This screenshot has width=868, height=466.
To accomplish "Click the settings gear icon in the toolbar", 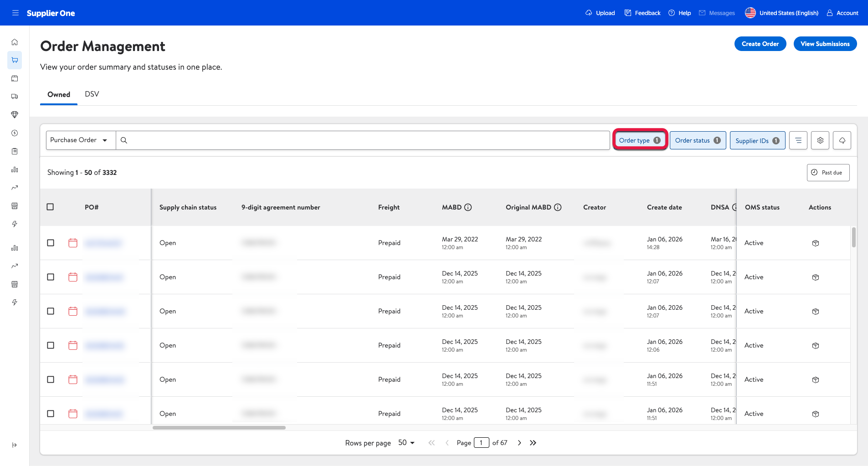I will [820, 140].
